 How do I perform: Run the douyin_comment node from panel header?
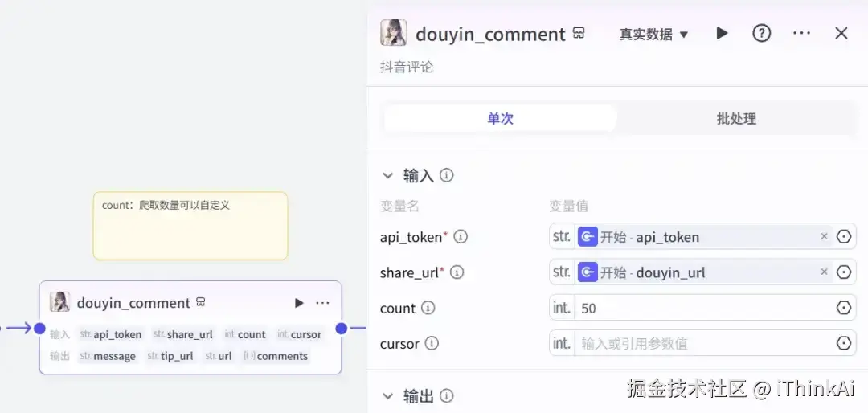coord(722,33)
